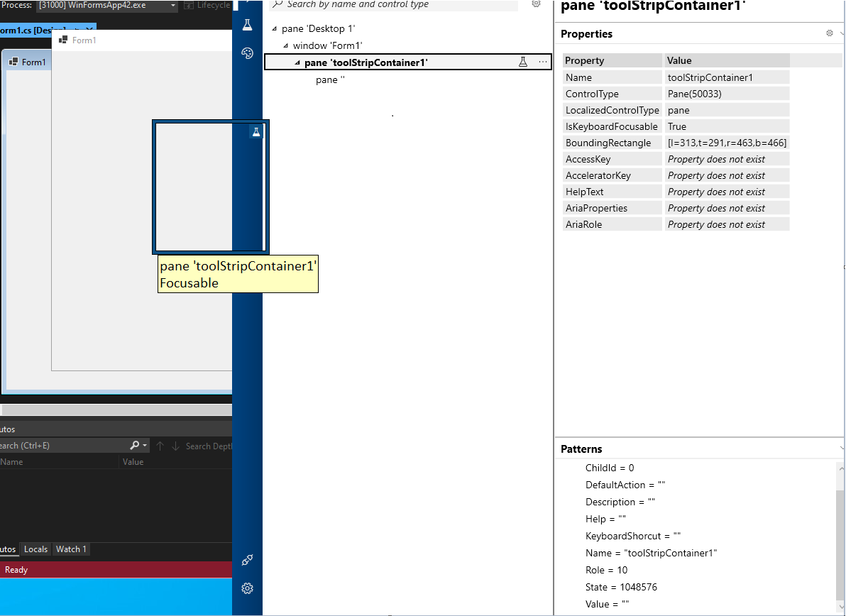Click the AriaProperties property row
Screen dimensions: 846x616
[x=676, y=208]
